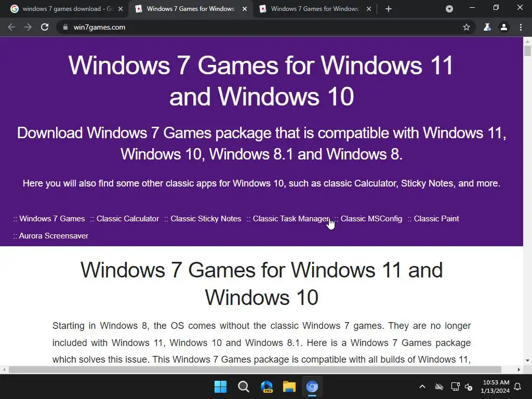Click the muted volume tray icon
The width and height of the screenshot is (532, 399).
pos(469,387)
